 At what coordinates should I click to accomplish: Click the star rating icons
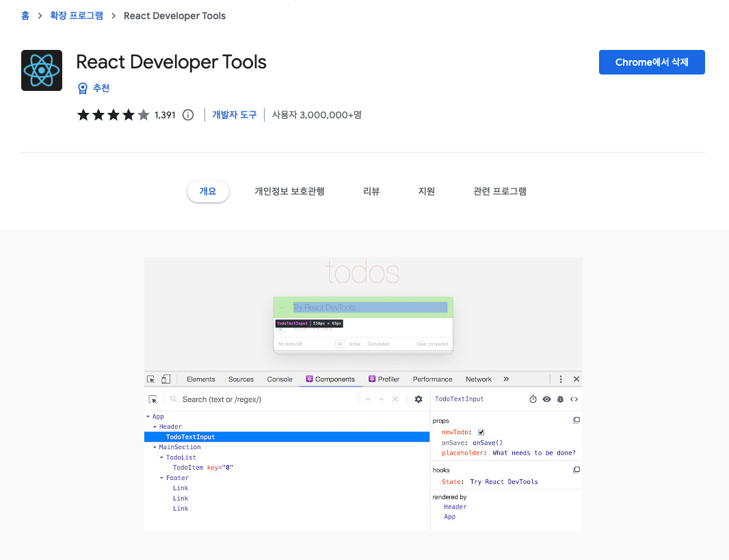click(x=114, y=115)
